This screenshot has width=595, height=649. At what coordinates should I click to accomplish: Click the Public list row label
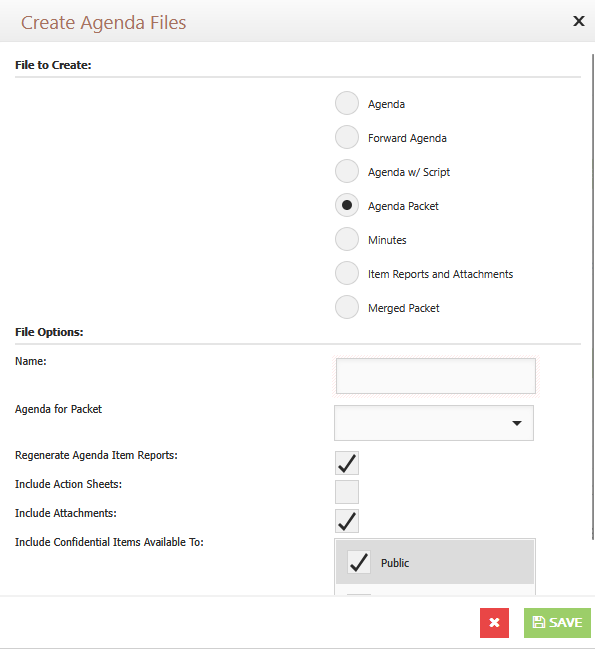(395, 563)
